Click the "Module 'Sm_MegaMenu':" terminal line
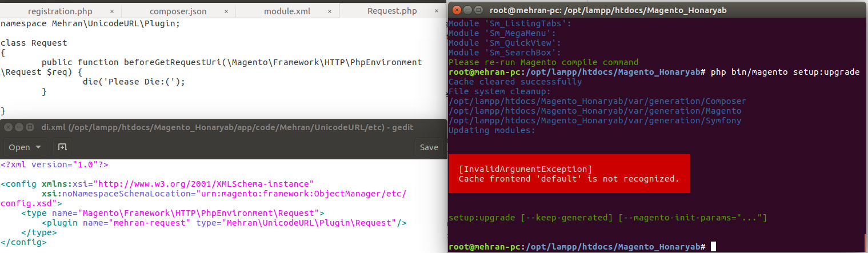The width and height of the screenshot is (868, 253). [x=502, y=33]
